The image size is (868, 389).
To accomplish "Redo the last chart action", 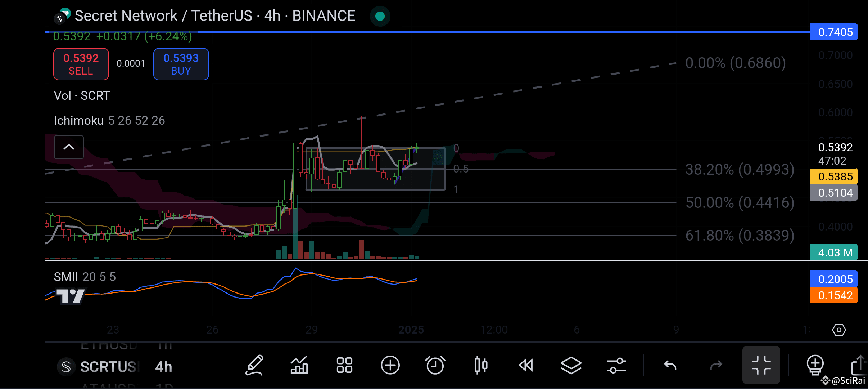I will pyautogui.click(x=716, y=365).
